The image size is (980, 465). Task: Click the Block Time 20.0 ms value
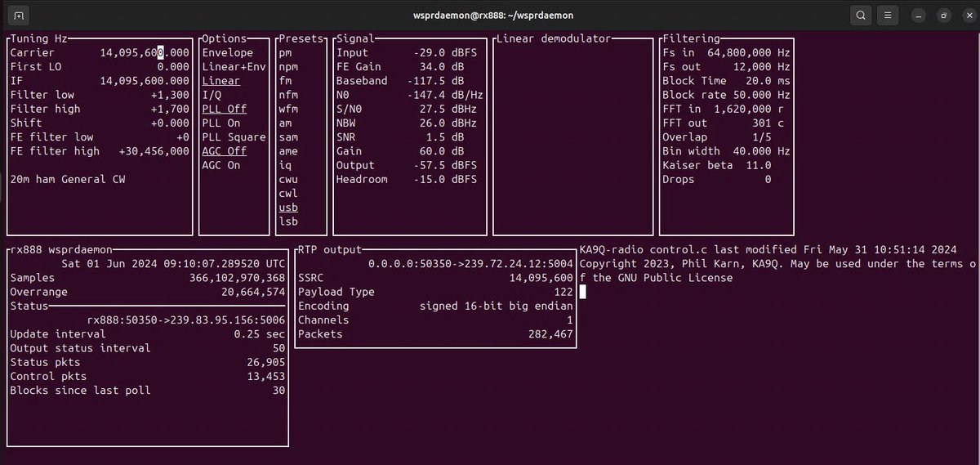[x=768, y=81]
